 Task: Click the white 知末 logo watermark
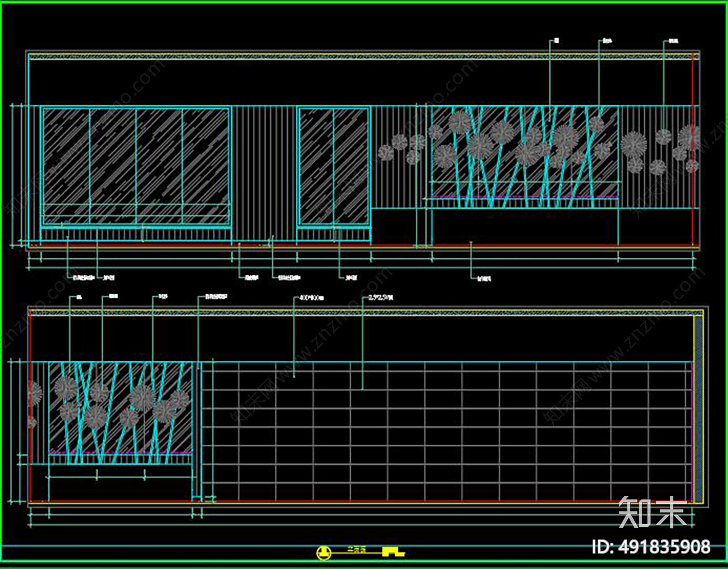pos(653,512)
